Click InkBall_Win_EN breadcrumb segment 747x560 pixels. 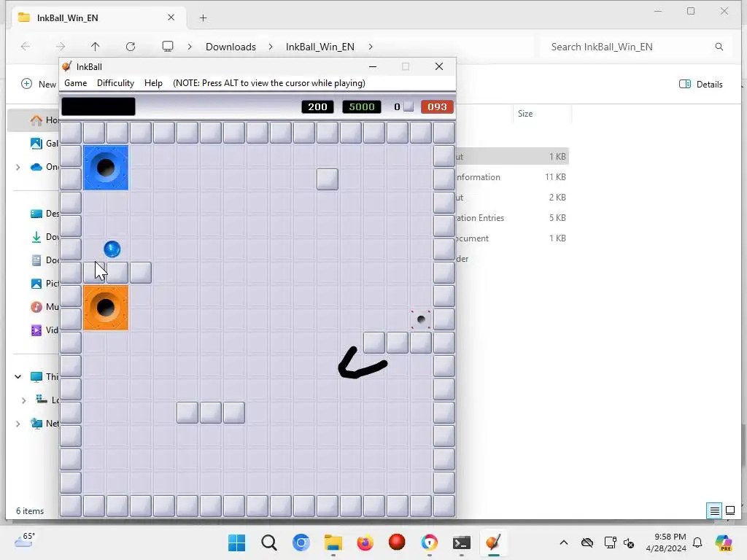320,47
